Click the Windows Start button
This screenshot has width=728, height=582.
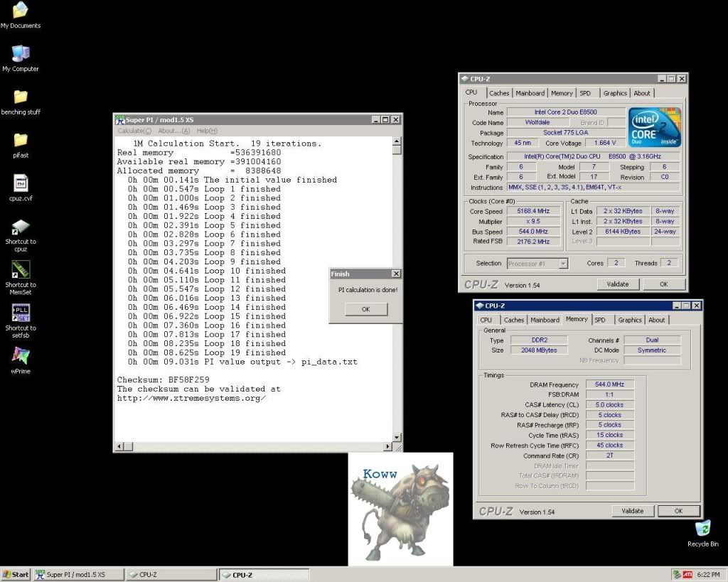pos(16,574)
